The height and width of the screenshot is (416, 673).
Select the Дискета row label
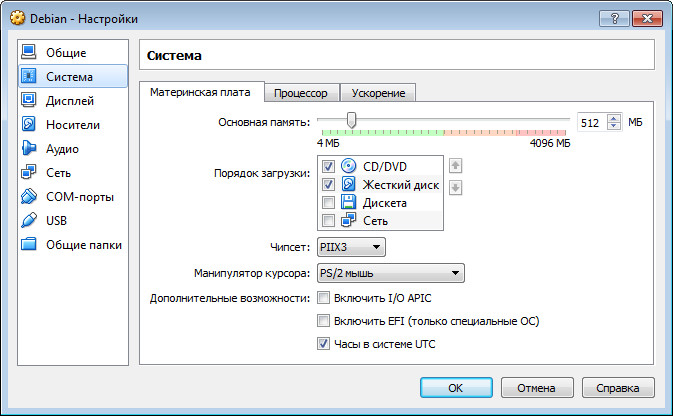coord(385,203)
